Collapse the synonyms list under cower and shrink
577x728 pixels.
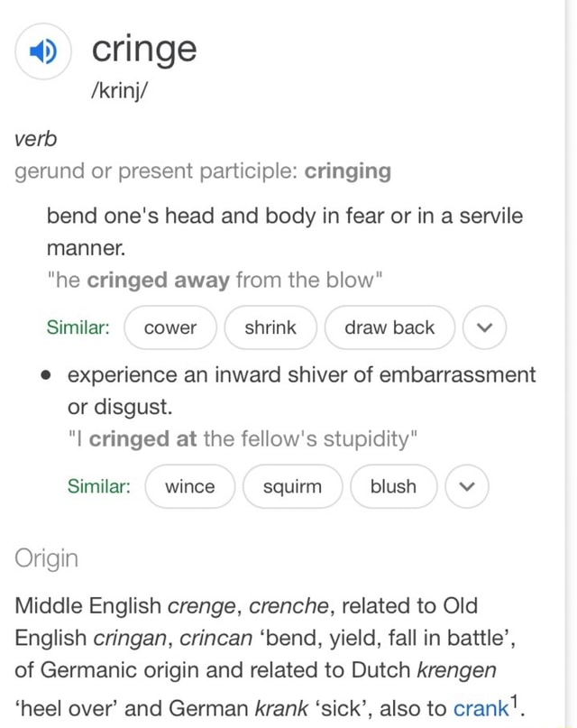pyautogui.click(x=484, y=327)
